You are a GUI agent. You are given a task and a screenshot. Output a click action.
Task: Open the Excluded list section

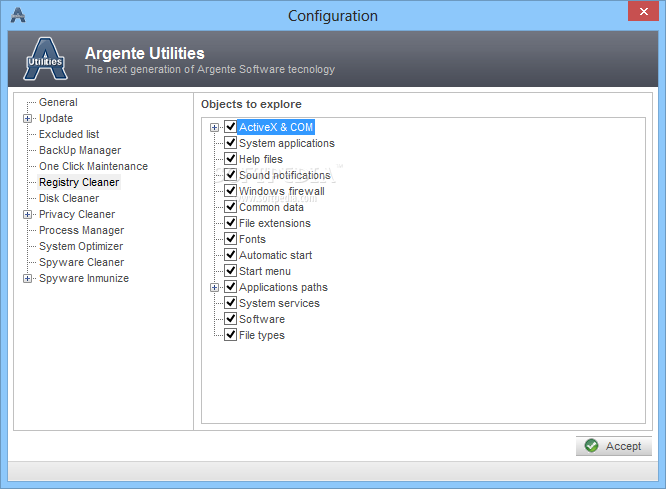(69, 134)
